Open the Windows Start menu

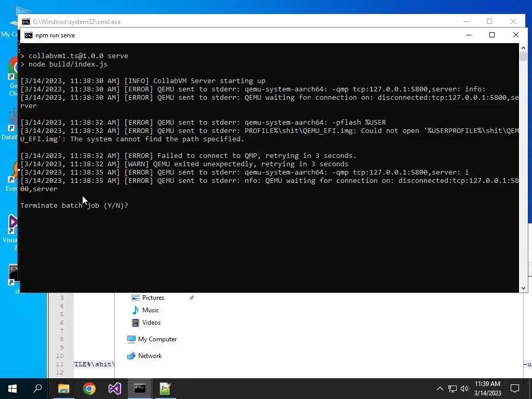click(x=12, y=389)
